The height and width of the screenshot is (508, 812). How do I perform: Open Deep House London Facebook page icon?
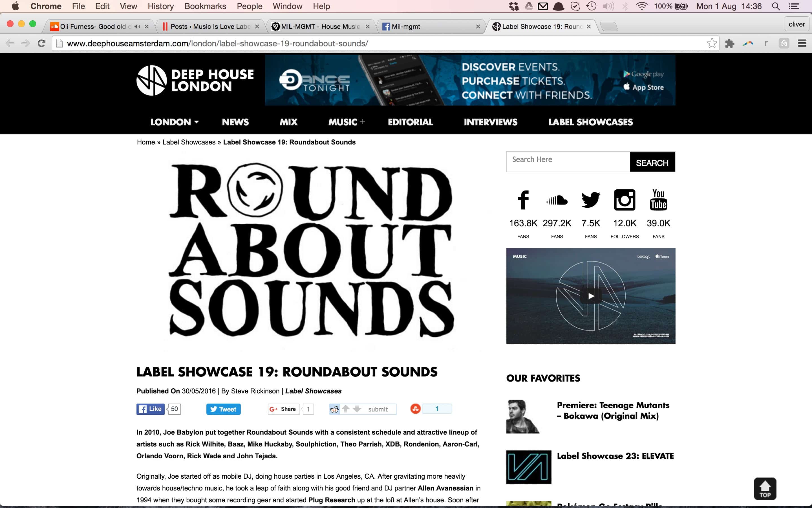(x=523, y=200)
